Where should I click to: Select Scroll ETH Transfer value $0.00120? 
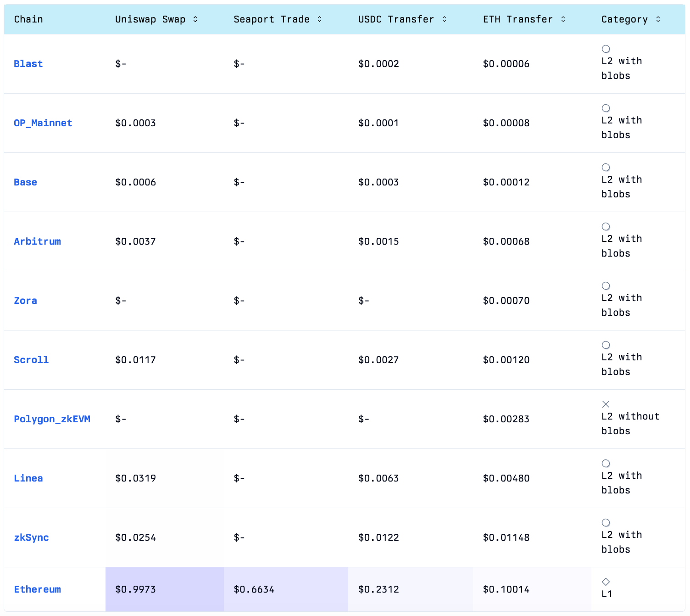coord(506,360)
